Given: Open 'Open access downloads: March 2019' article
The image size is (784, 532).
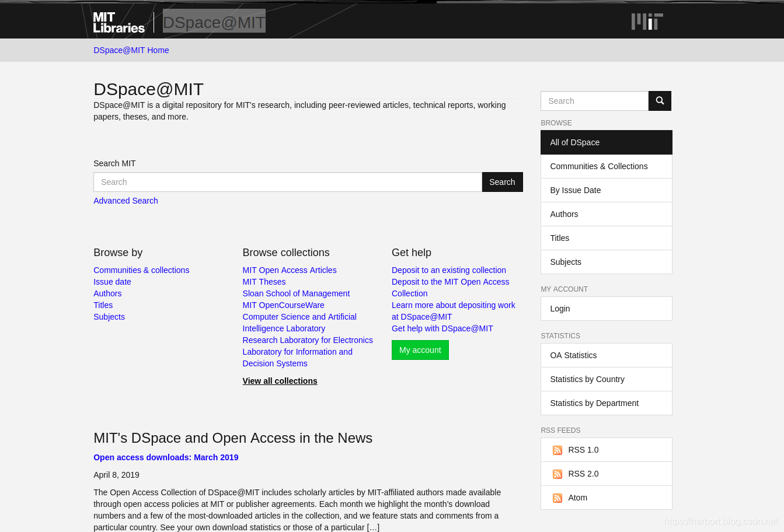Looking at the screenshot, I should pos(166,457).
